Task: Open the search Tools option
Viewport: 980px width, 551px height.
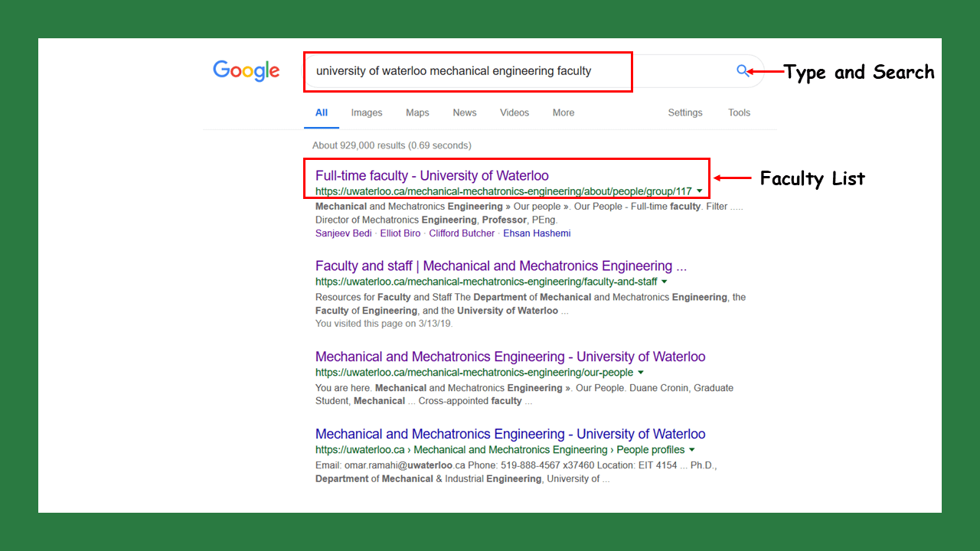Action: pos(739,112)
